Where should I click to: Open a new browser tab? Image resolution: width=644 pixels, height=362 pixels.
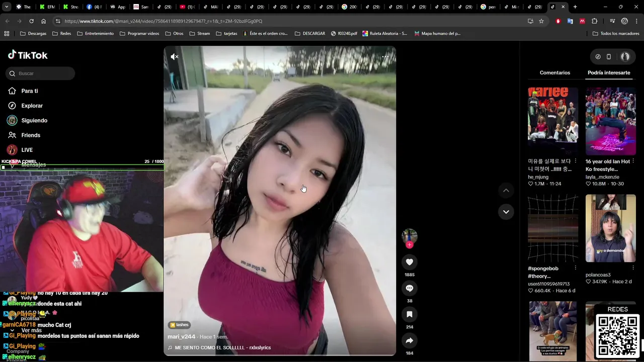[x=575, y=7]
